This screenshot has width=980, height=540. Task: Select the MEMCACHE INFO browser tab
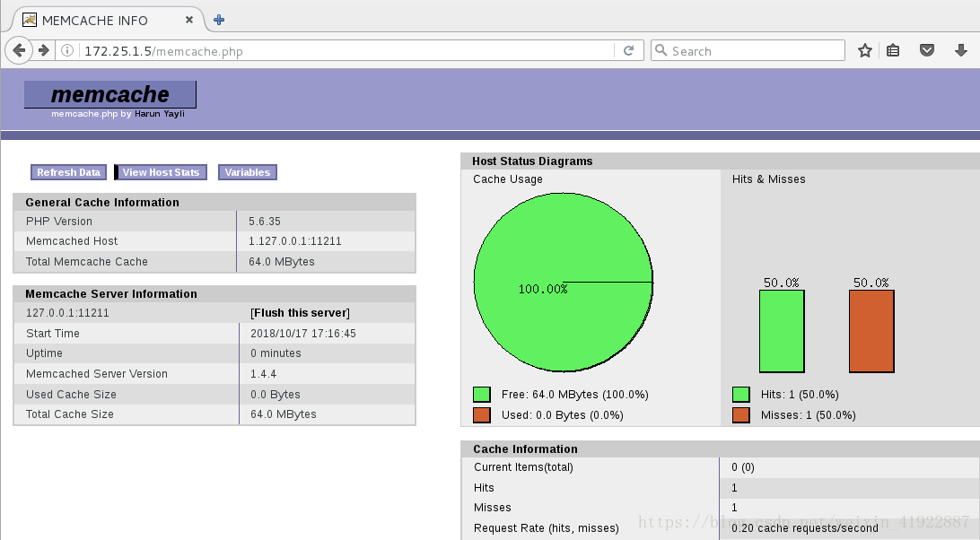coord(99,18)
